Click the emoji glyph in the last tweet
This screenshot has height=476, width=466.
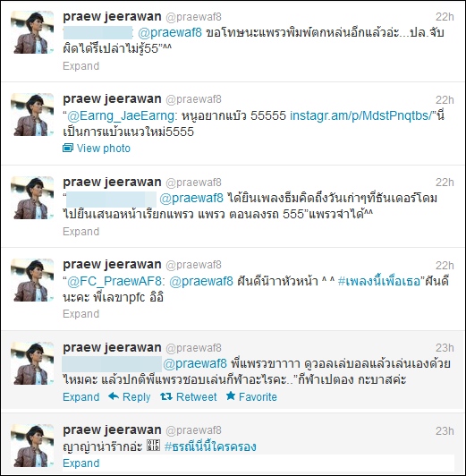[153, 446]
